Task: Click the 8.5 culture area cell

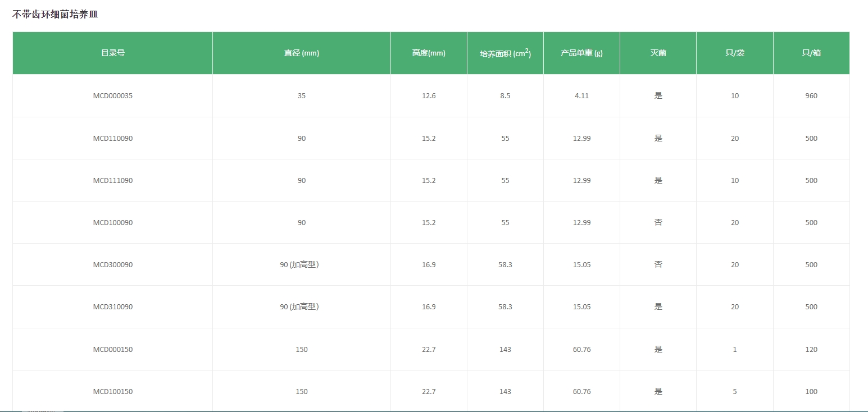Action: pyautogui.click(x=505, y=96)
